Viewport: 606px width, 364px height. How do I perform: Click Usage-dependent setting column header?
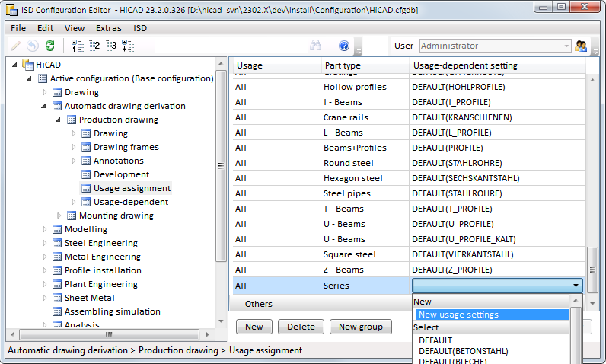point(497,65)
